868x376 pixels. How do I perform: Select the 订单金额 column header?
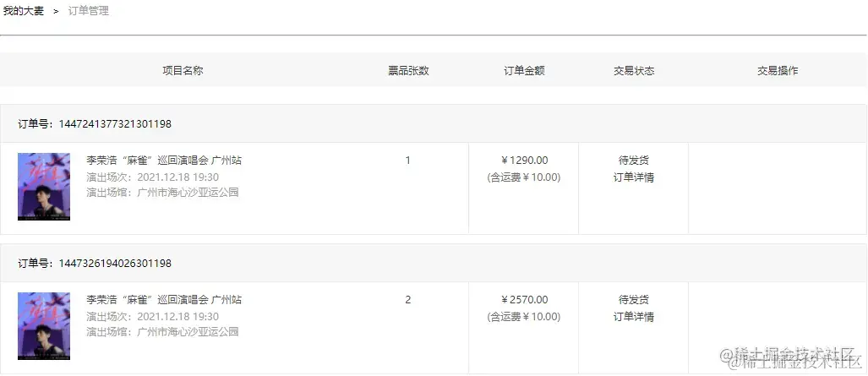pos(524,71)
